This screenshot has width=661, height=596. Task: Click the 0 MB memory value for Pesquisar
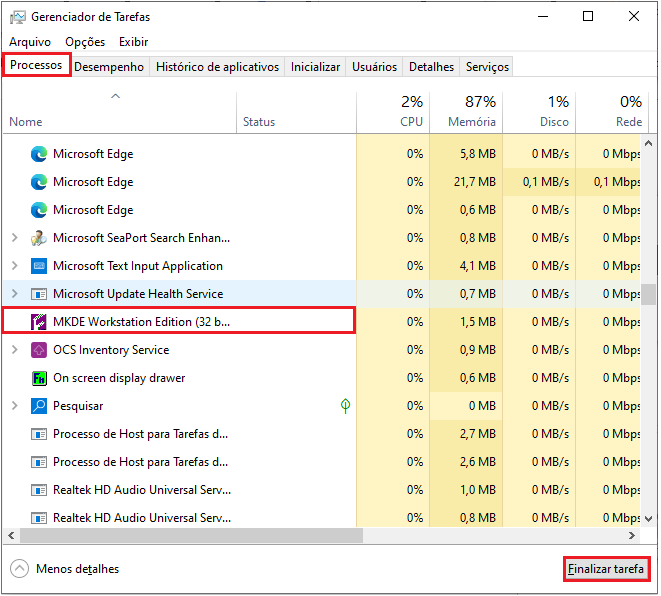(482, 406)
